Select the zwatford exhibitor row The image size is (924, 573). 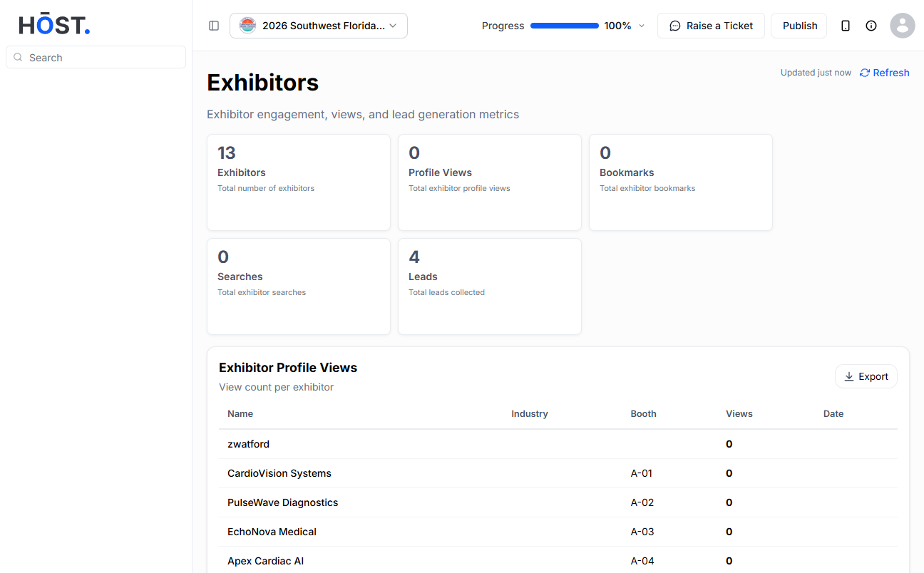point(558,444)
